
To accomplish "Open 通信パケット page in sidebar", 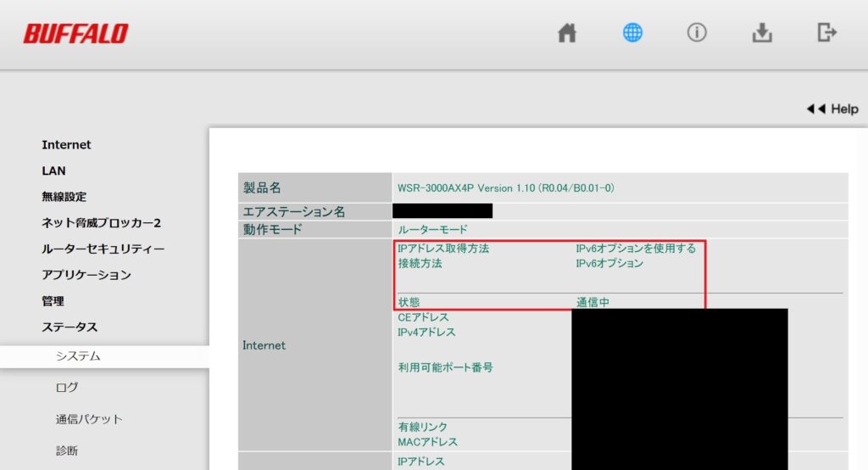I will pos(89,419).
